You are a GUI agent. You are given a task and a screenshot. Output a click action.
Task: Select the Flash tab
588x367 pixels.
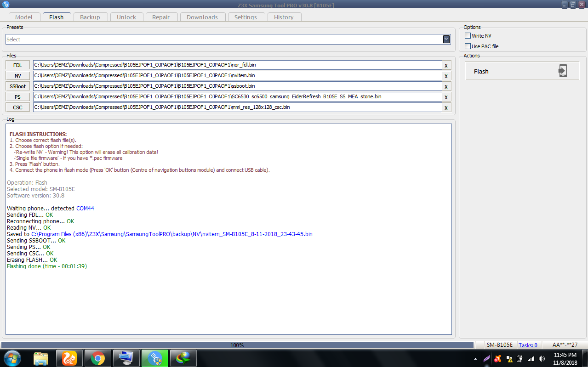pyautogui.click(x=56, y=17)
